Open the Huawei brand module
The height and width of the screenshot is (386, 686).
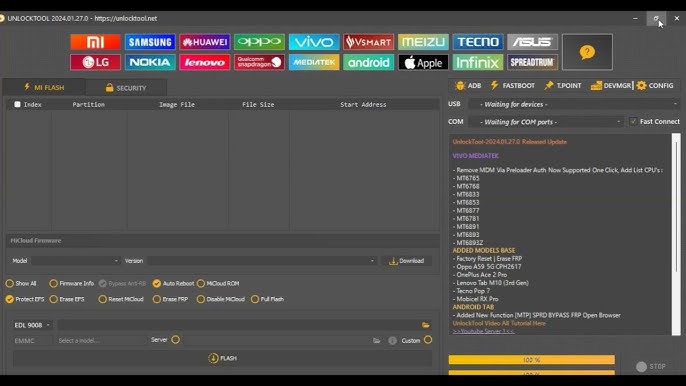tap(205, 42)
